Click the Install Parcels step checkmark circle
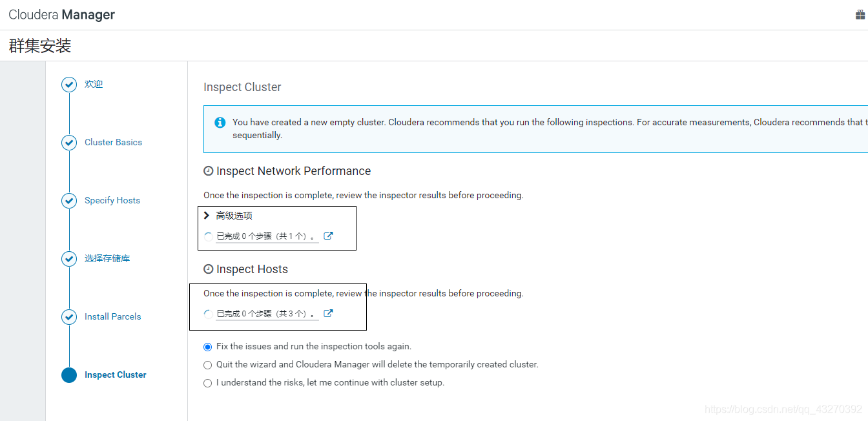 pyautogui.click(x=69, y=317)
